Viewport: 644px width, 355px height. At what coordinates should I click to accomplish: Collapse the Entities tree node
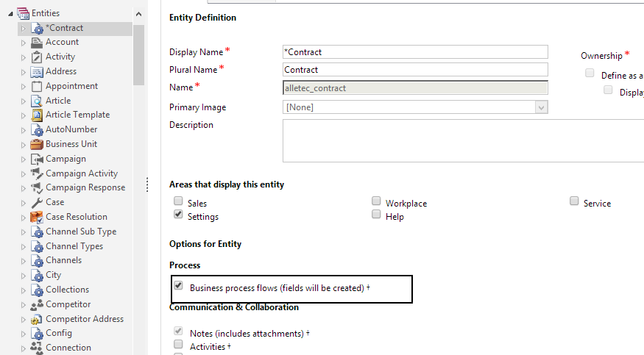[10, 13]
